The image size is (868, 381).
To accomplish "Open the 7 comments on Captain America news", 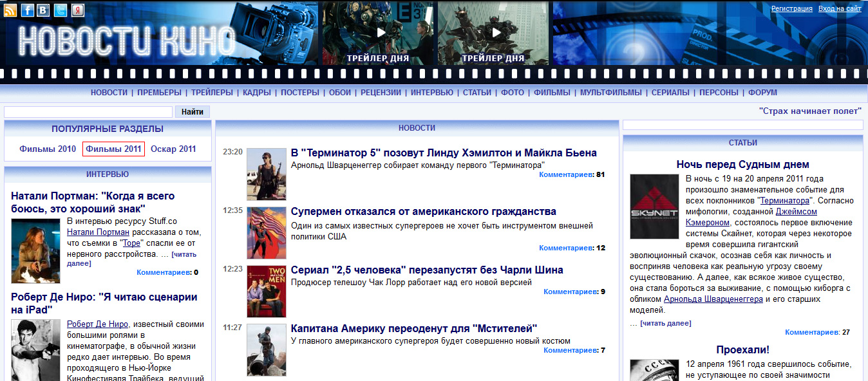I will point(574,350).
